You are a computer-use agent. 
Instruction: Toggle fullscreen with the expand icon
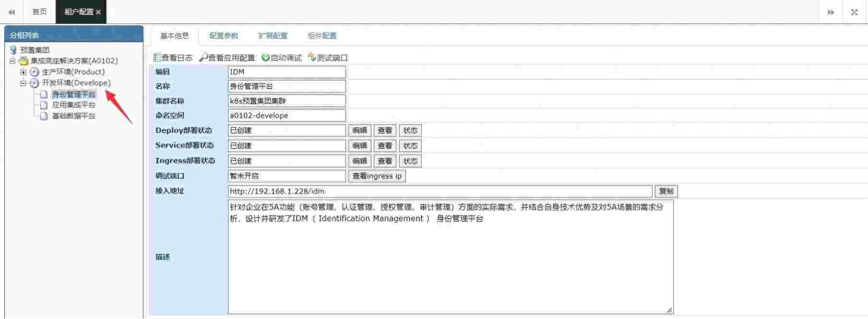coord(854,12)
